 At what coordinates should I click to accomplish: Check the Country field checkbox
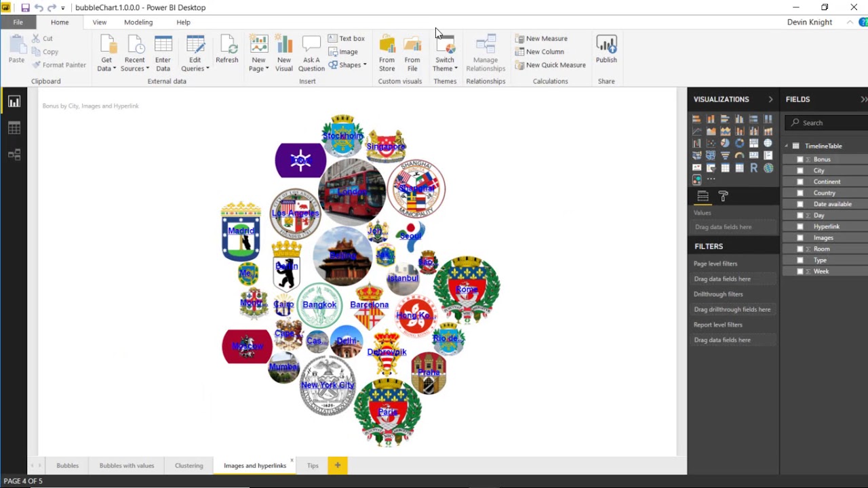[x=800, y=193]
